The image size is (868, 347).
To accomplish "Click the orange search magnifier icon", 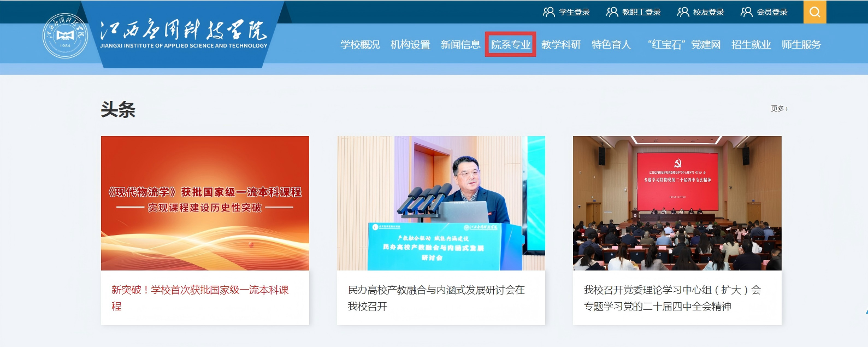I will coord(814,12).
